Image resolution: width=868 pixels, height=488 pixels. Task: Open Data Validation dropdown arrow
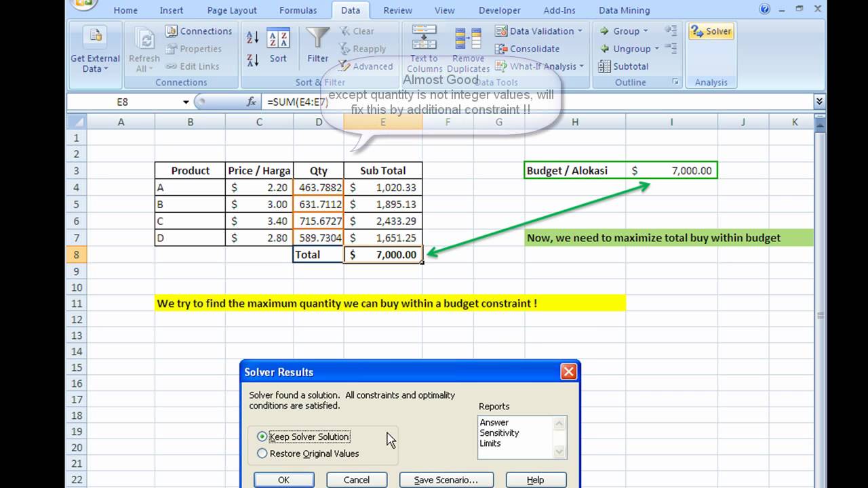coord(580,31)
